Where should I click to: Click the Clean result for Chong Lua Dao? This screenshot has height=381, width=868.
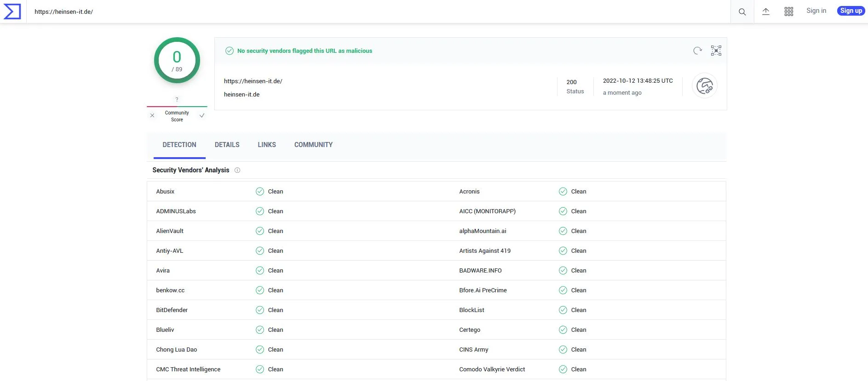pyautogui.click(x=276, y=350)
